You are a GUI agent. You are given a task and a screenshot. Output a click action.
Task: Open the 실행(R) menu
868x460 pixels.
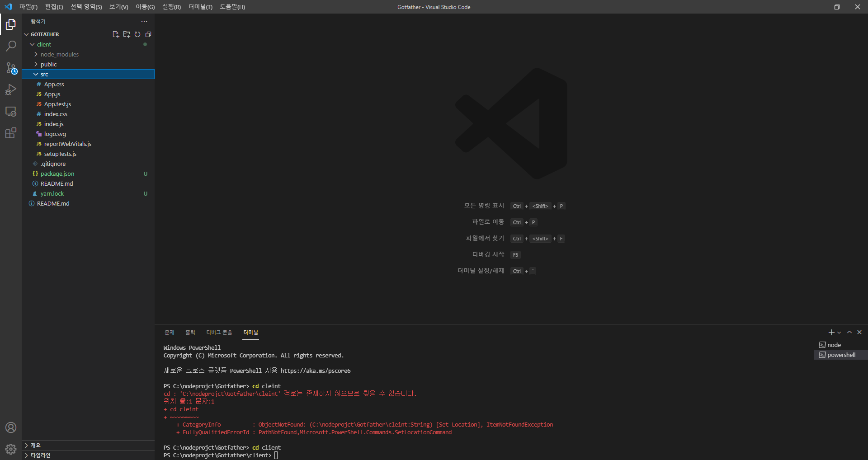[172, 7]
